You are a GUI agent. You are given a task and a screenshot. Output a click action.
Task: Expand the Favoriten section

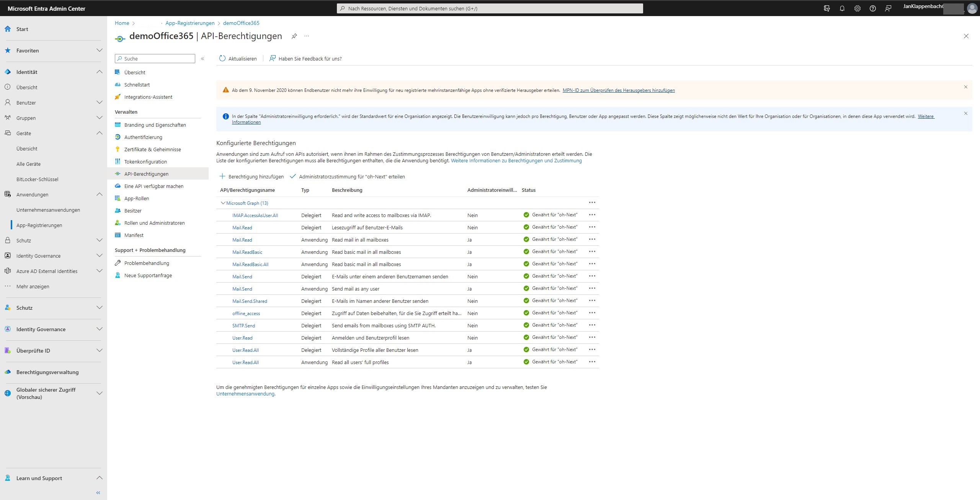(99, 51)
